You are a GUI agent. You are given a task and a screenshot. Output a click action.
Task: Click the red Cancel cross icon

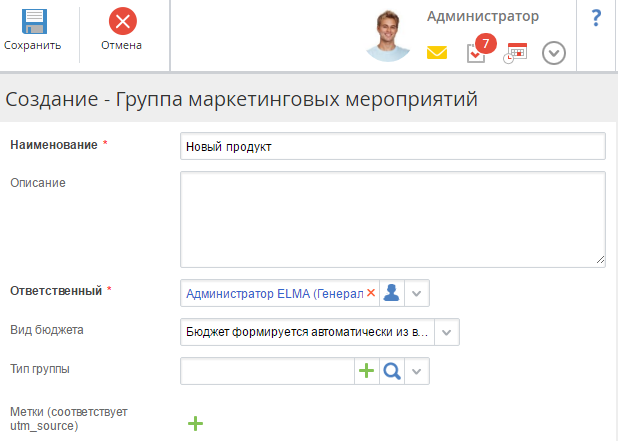pyautogui.click(x=121, y=21)
